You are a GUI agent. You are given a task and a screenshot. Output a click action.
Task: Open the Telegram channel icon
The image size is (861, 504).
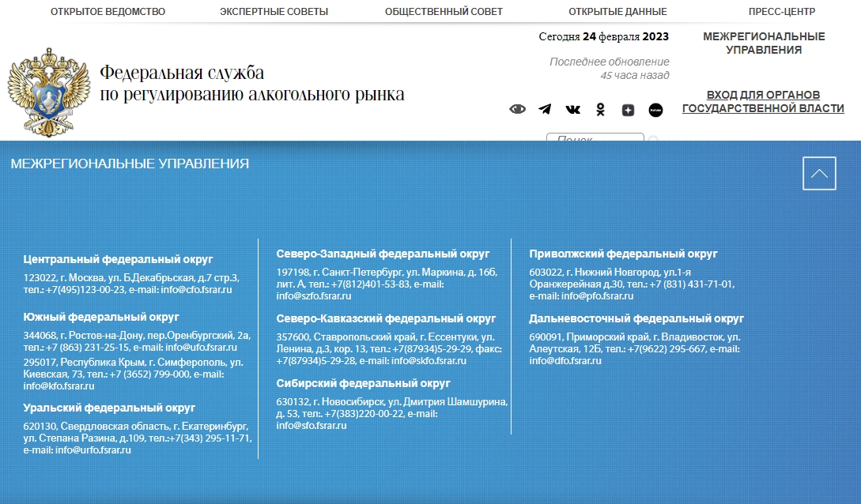(545, 110)
